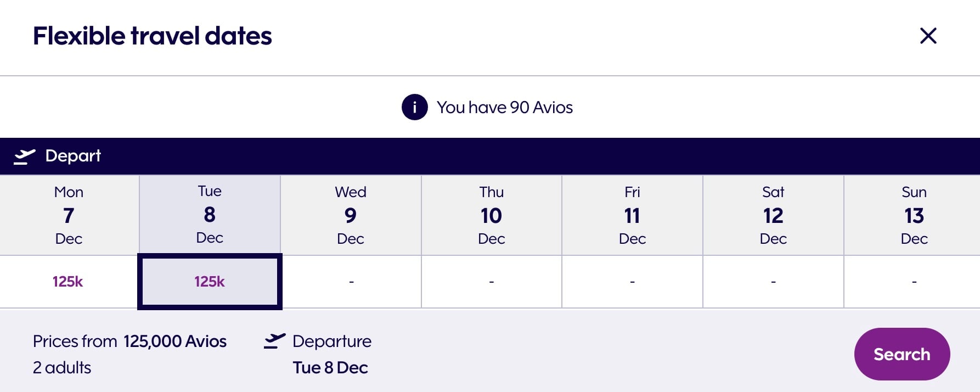The image size is (980, 392).
Task: Select the Wed 9 Dec date column
Action: pyautogui.click(x=351, y=215)
